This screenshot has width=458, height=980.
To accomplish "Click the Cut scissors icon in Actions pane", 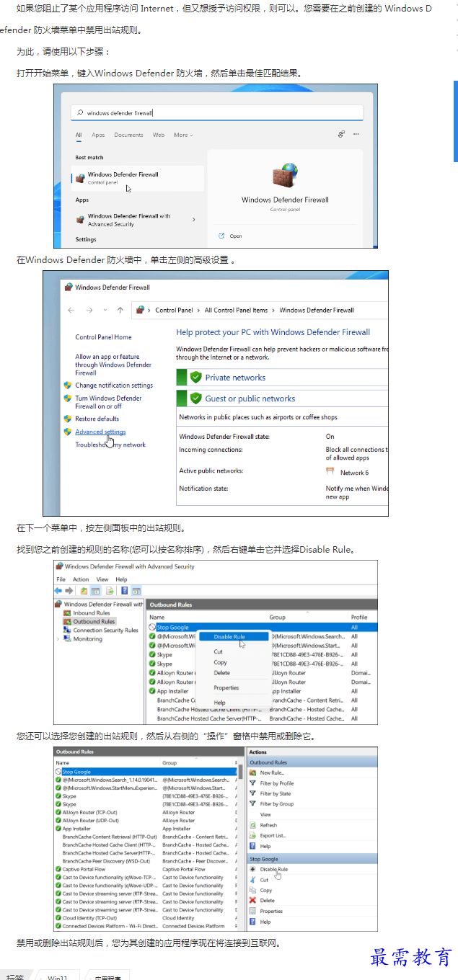I will coord(252,880).
